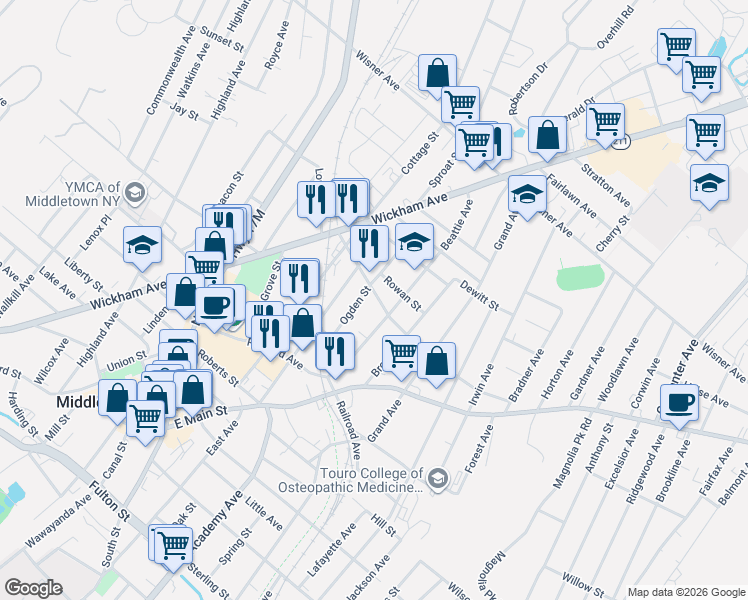Click the graduation cap marker at far right edge
The image size is (748, 600).
(x=709, y=184)
